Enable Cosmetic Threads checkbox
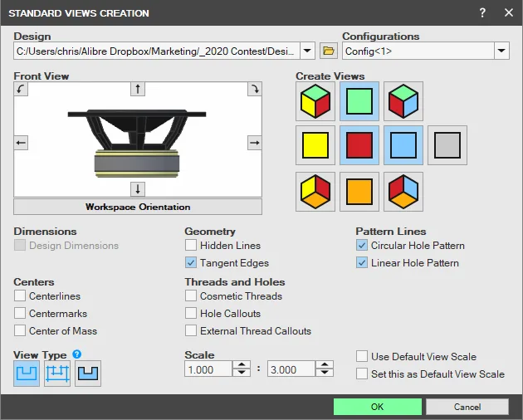Viewport: 523px width, 420px height. [x=191, y=295]
